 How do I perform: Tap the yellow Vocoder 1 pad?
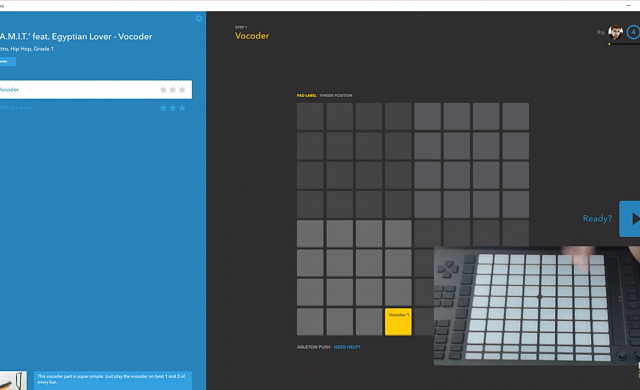point(398,322)
